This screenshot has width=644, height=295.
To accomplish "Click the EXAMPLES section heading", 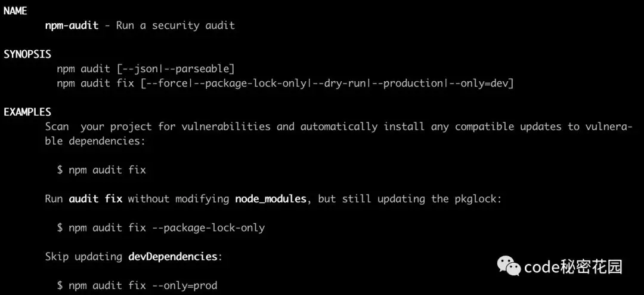I will [x=27, y=112].
